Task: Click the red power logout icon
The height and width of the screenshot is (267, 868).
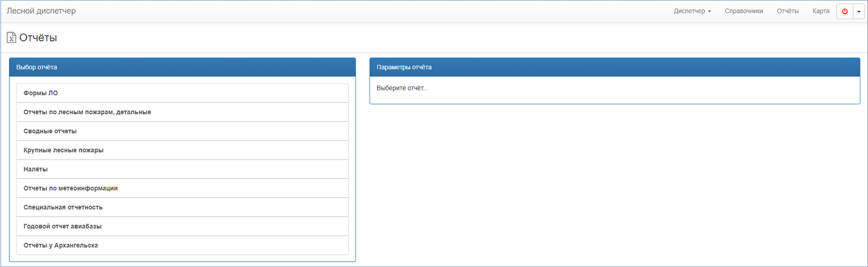Action: click(844, 11)
